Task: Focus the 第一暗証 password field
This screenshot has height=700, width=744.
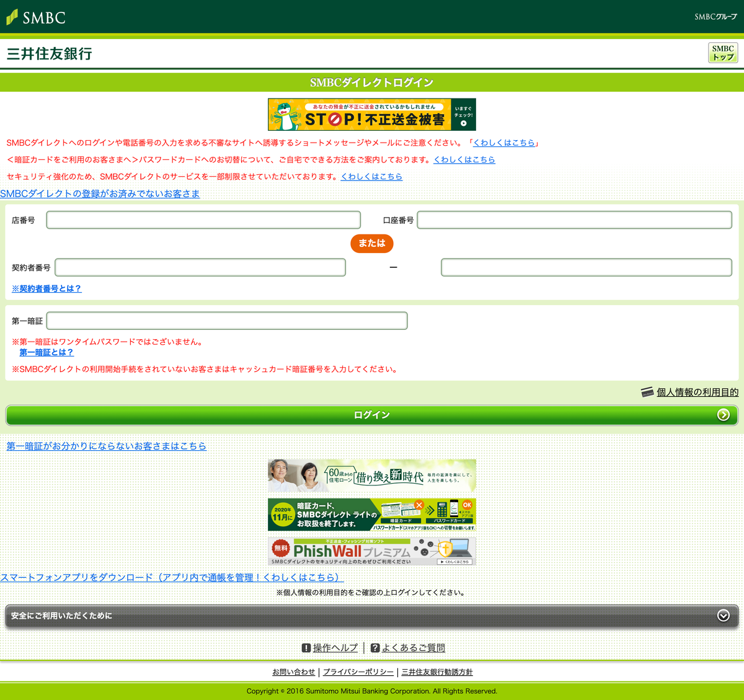Action: coord(227,321)
